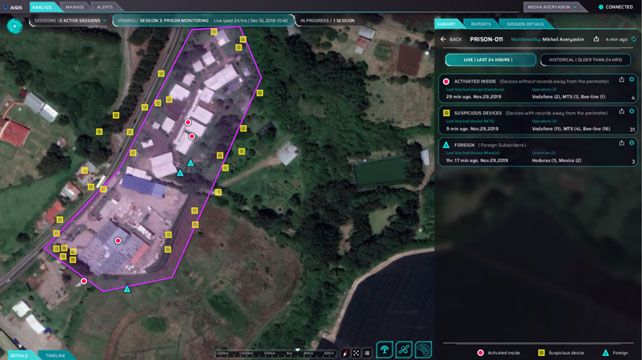The width and height of the screenshot is (642, 360).
Task: Switch to Historical (Older Than 24 Hrs) view
Action: tap(585, 60)
